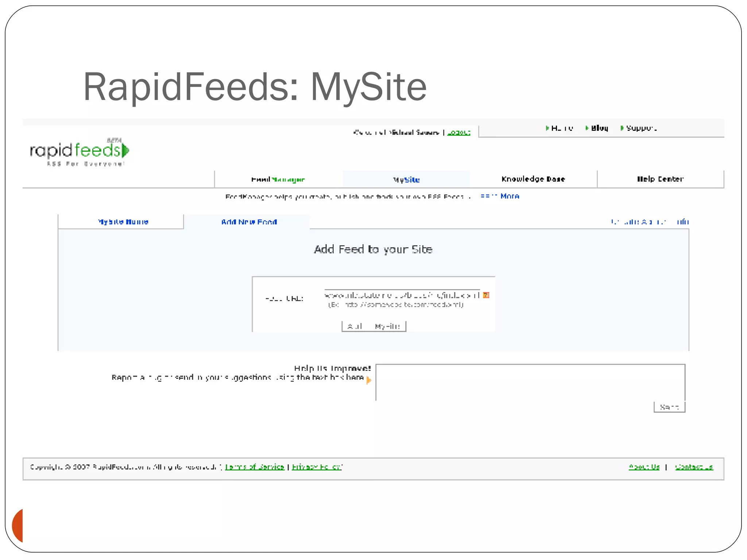Click the account link at the right of the sub-tabs
The width and height of the screenshot is (747, 560).
click(650, 222)
